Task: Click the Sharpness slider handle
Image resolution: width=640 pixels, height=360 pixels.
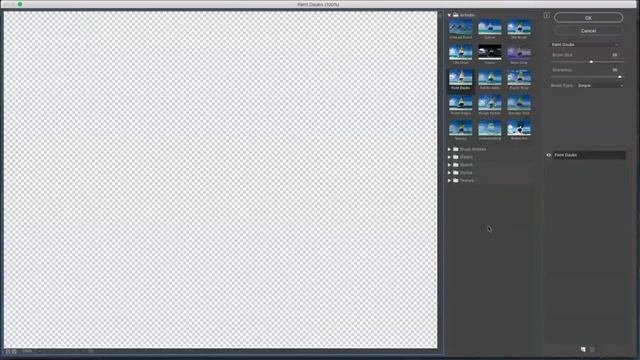Action: point(620,77)
